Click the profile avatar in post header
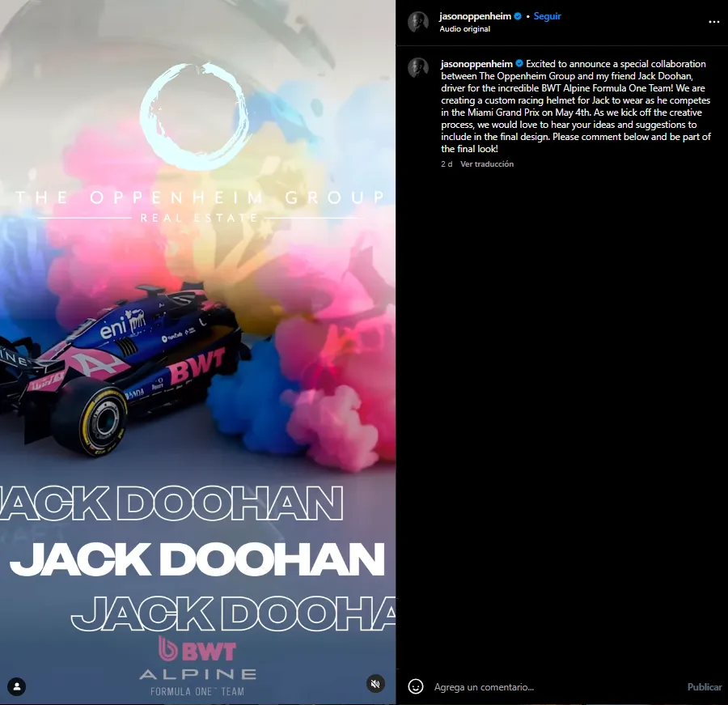This screenshot has height=705, width=728. [x=418, y=22]
